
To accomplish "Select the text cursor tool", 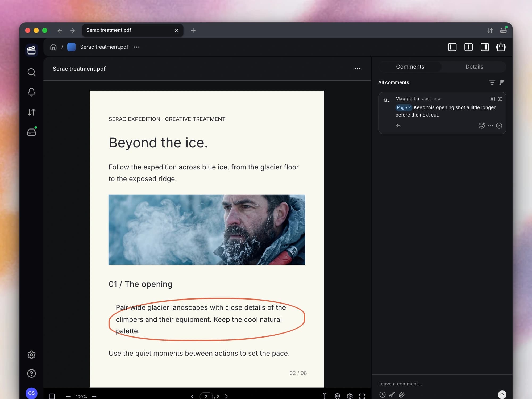I will pos(325,396).
